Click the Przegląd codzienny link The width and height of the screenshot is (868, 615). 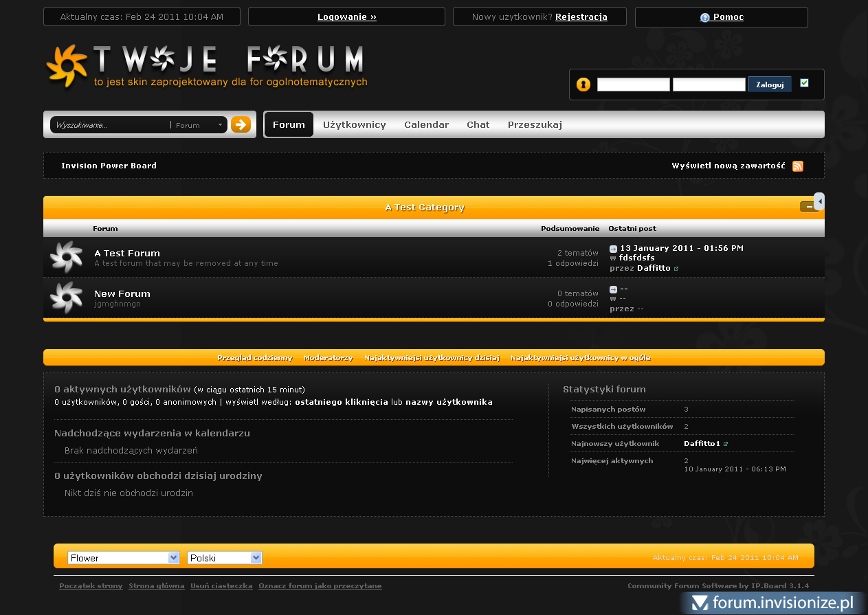[x=255, y=358]
